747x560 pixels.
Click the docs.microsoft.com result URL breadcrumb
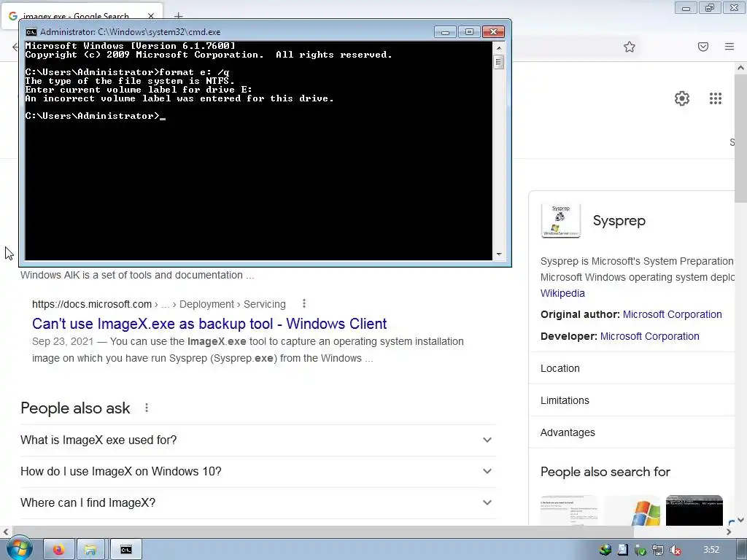(158, 304)
